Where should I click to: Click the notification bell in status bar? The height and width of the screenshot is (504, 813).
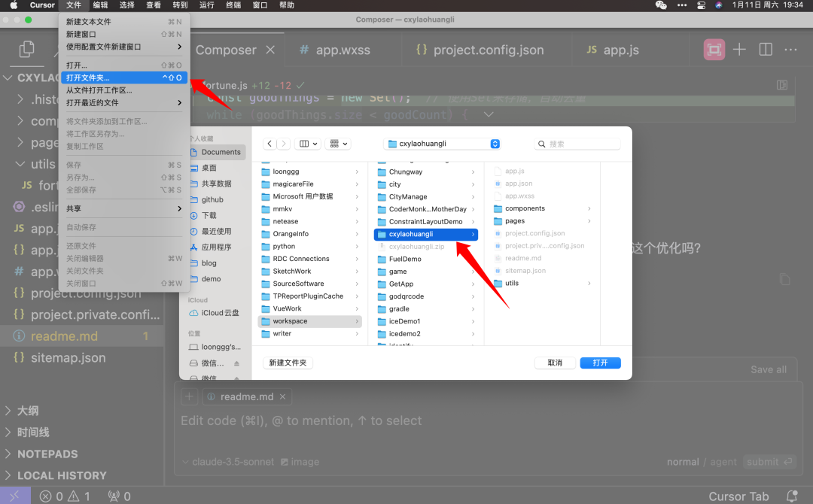click(x=792, y=496)
